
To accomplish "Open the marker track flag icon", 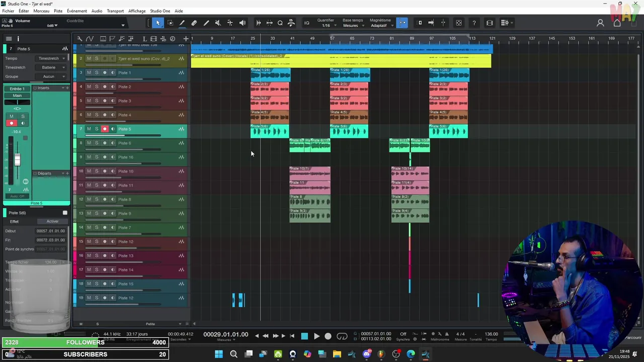I will pyautogui.click(x=112, y=39).
